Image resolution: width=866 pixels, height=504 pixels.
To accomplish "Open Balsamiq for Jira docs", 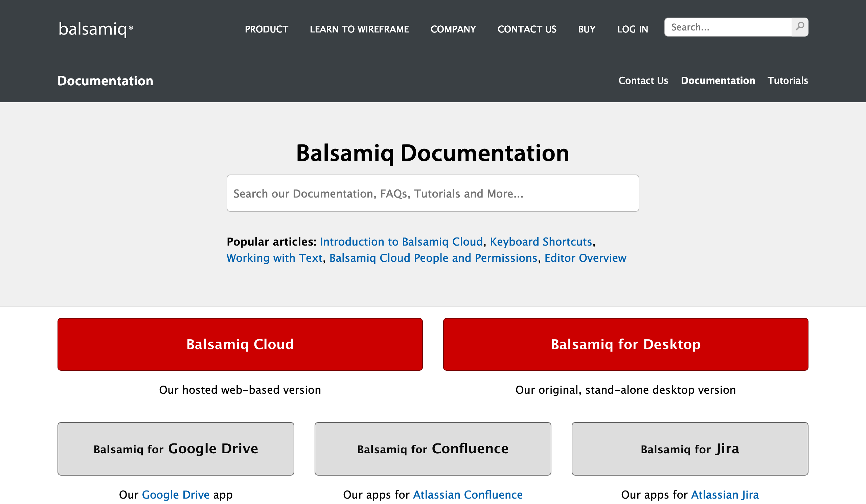I will (690, 449).
